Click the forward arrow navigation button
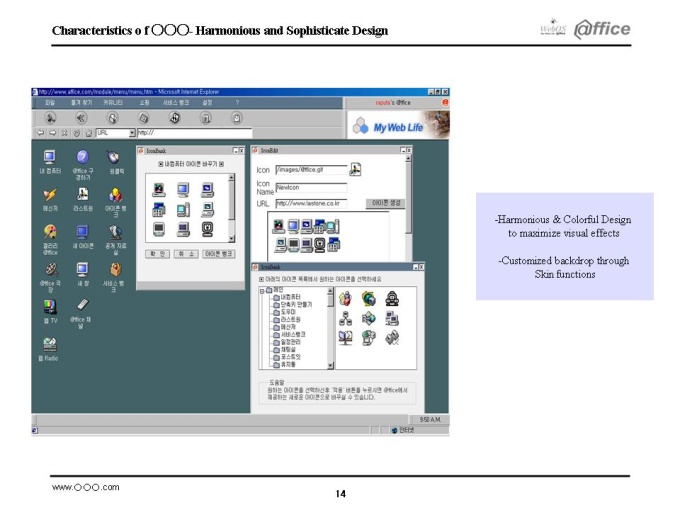Viewport: 680px width, 510px height. pyautogui.click(x=52, y=133)
